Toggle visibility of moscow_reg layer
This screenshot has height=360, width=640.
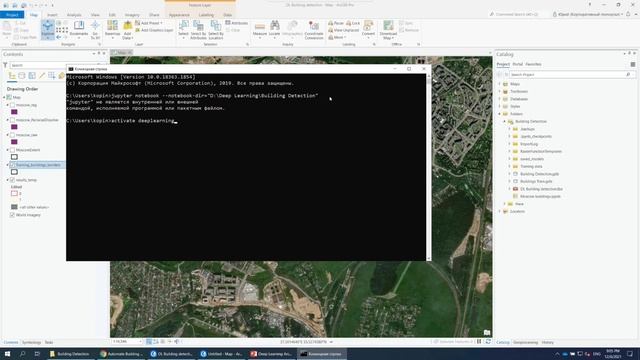point(12,105)
